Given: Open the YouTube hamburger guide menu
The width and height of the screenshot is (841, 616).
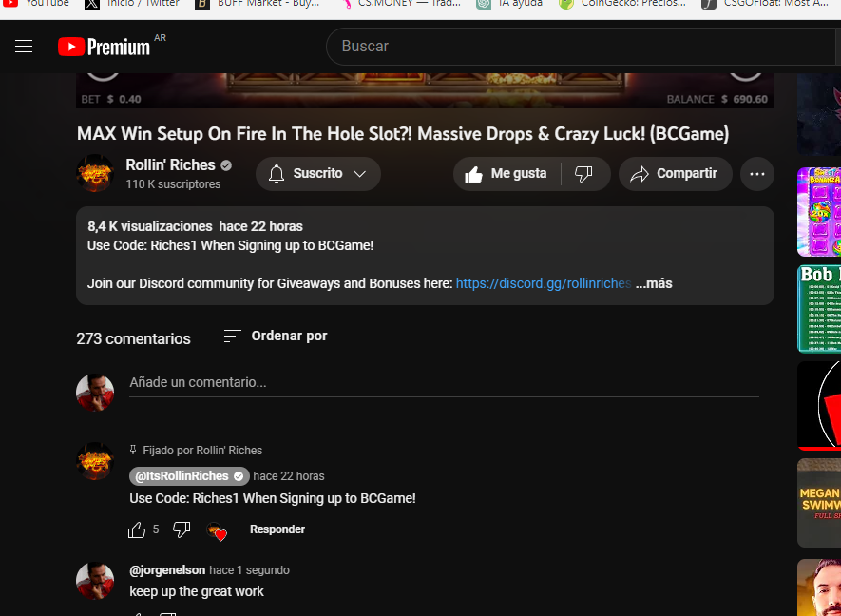Looking at the screenshot, I should click(24, 47).
